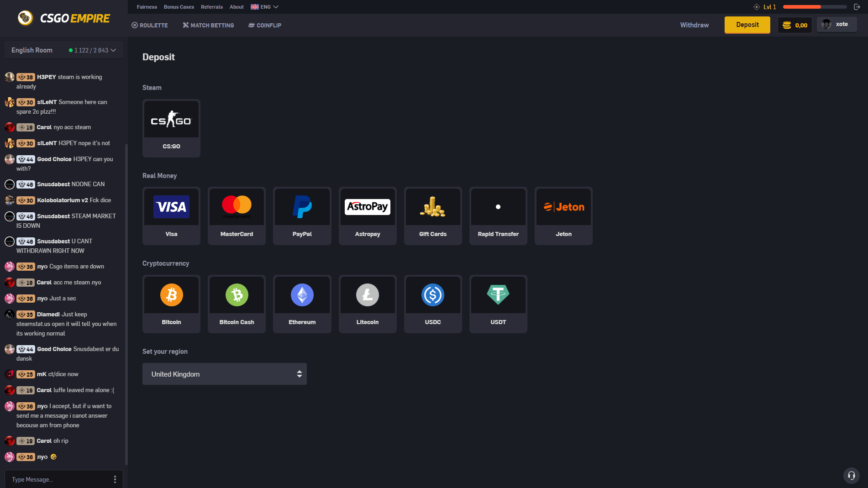The image size is (868, 488).
Task: Pick USDC stablecoin deposit
Action: pos(432,304)
